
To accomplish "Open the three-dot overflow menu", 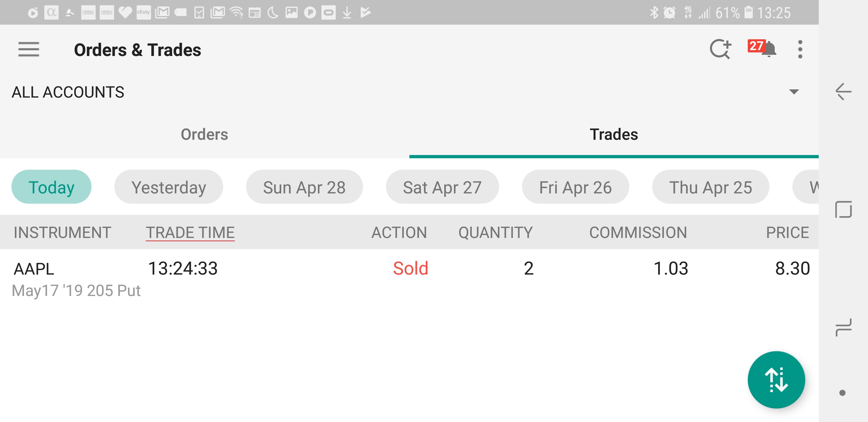I will coord(800,50).
